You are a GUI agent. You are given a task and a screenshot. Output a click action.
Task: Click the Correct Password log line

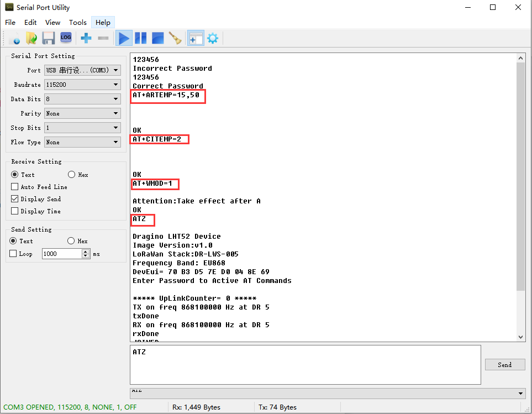tap(168, 86)
